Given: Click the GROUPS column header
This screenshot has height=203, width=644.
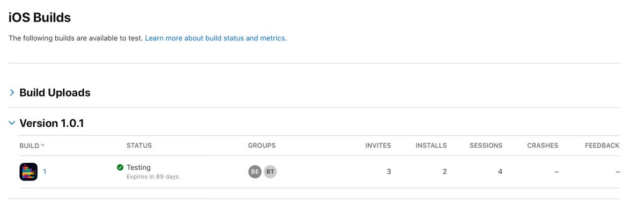Looking at the screenshot, I should coord(262,146).
